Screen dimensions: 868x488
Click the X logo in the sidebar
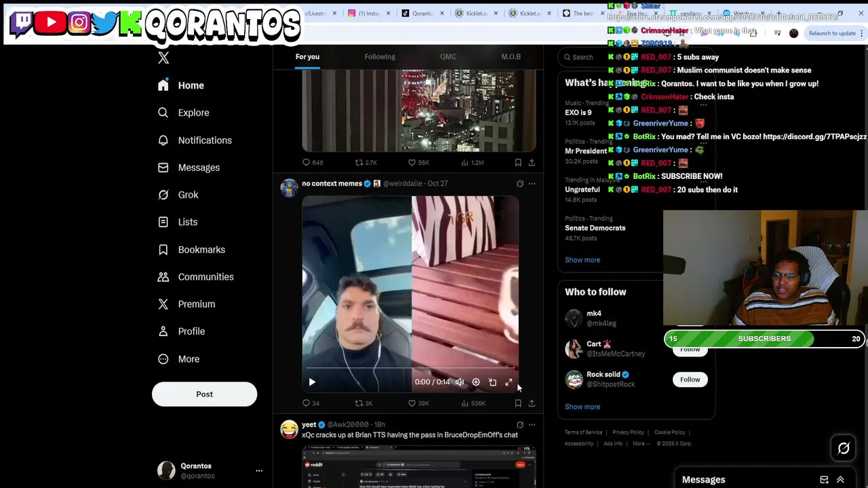[163, 58]
